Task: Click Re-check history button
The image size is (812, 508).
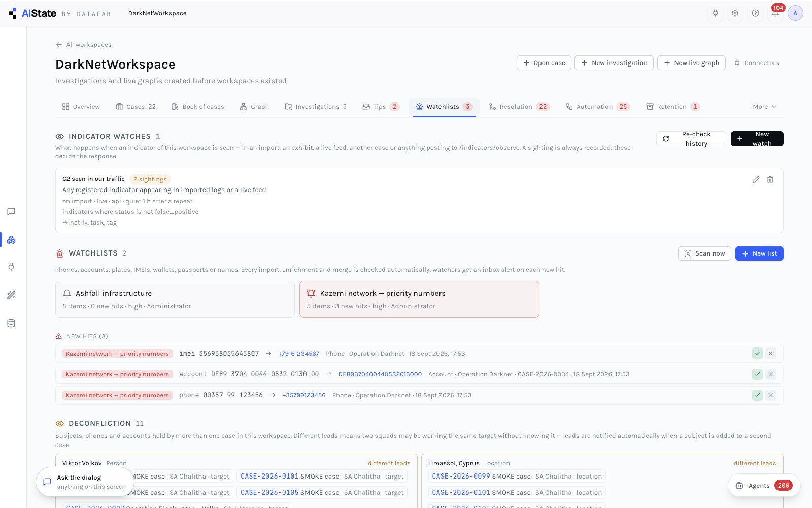Action: click(691, 139)
